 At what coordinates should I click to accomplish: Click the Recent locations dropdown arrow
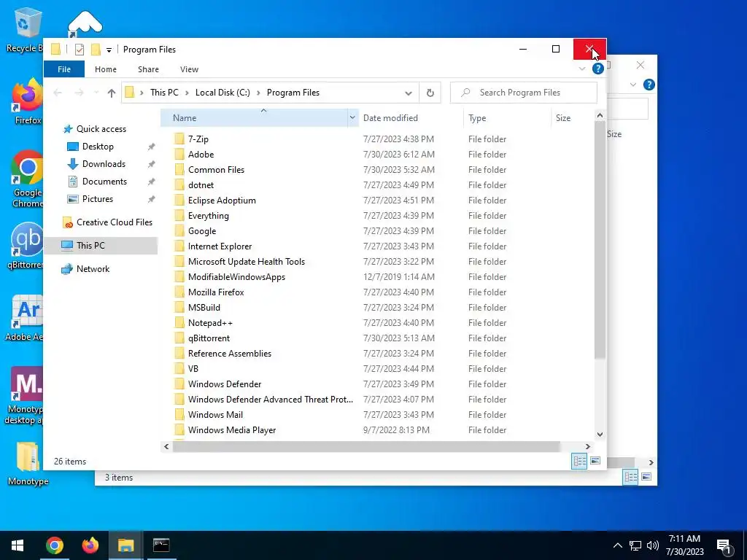tap(96, 93)
